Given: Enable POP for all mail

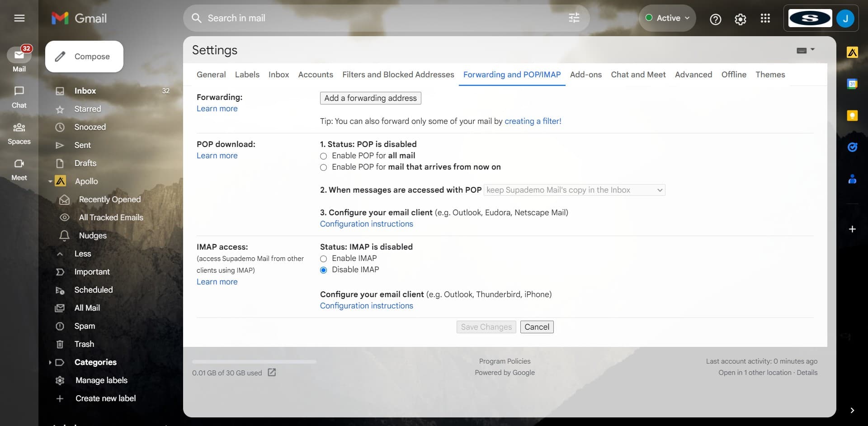Looking at the screenshot, I should (324, 156).
